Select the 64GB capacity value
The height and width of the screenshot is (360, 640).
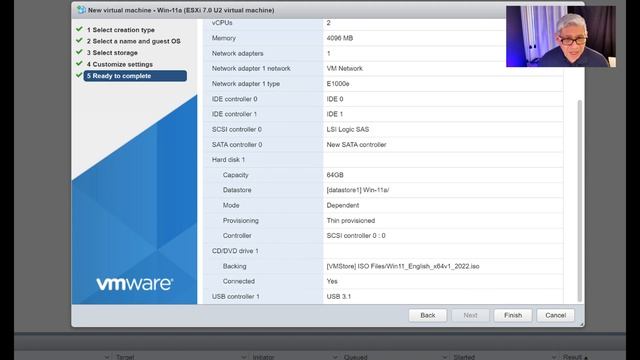coord(335,175)
